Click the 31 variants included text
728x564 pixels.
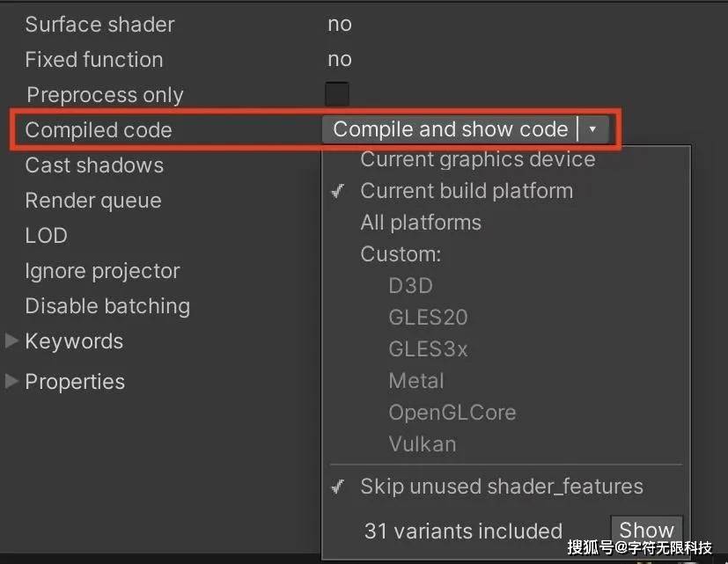[463, 531]
